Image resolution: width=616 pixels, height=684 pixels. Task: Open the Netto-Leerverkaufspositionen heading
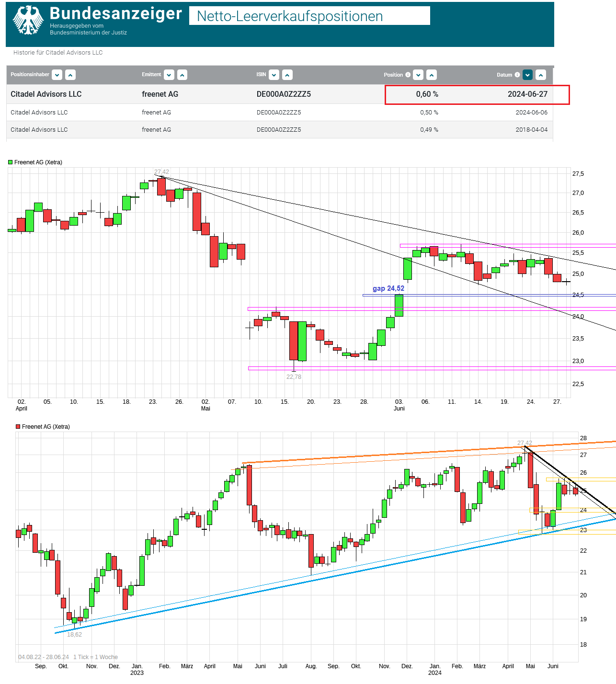pyautogui.click(x=290, y=16)
